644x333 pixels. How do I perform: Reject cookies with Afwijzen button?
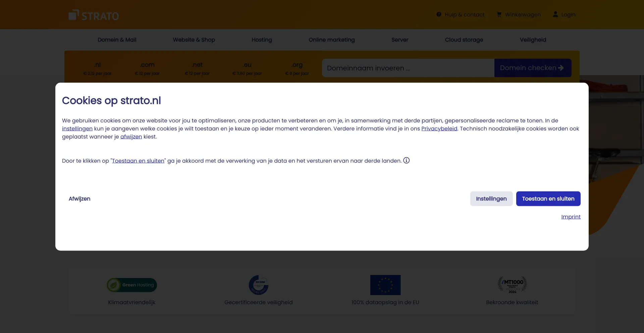[x=79, y=199]
